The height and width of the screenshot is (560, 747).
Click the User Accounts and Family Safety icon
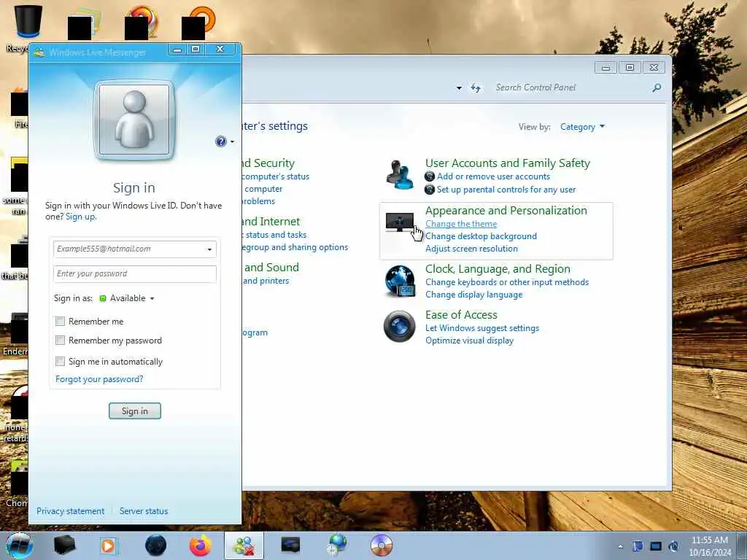tap(399, 175)
